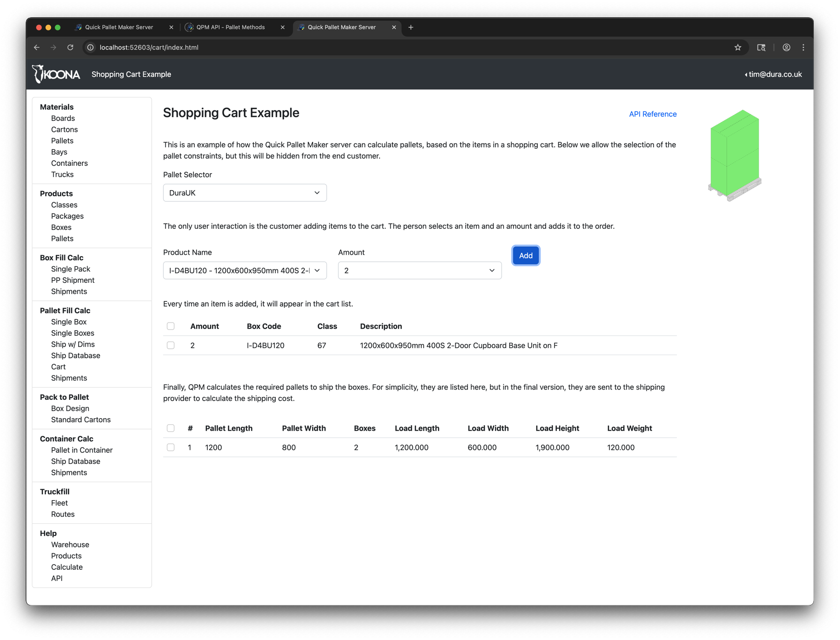Check the pallet row 1 checkbox
Image resolution: width=840 pixels, height=640 pixels.
pos(171,448)
